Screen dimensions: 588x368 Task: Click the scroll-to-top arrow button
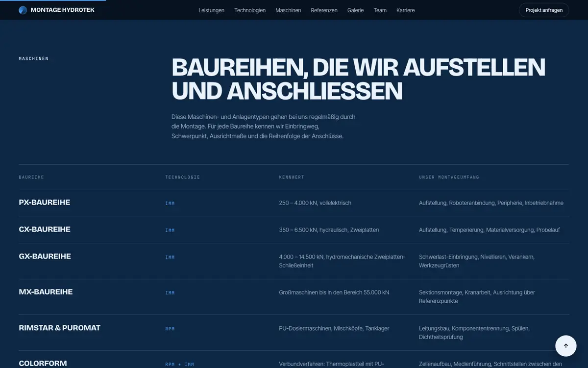[x=566, y=345]
